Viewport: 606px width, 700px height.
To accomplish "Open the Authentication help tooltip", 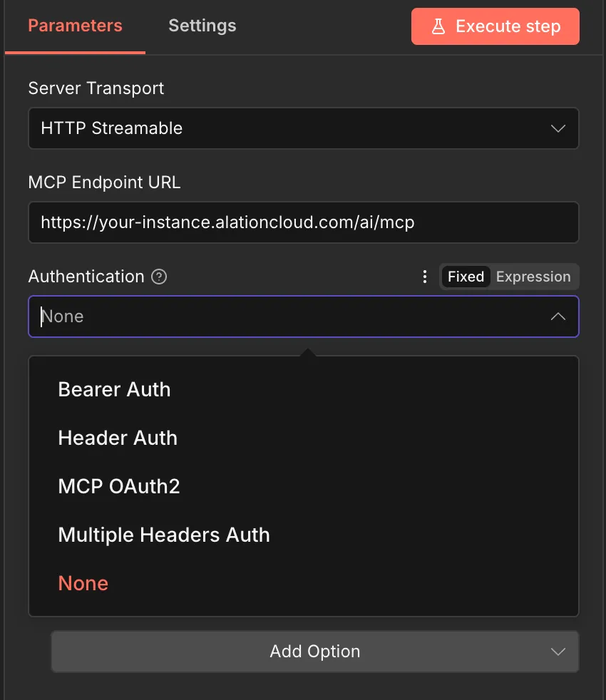I will [160, 277].
